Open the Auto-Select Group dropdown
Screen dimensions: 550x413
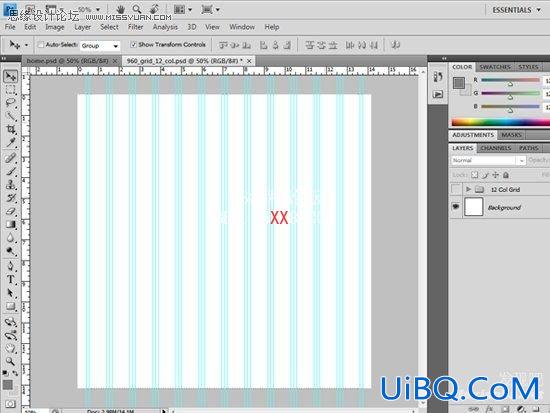(x=100, y=46)
